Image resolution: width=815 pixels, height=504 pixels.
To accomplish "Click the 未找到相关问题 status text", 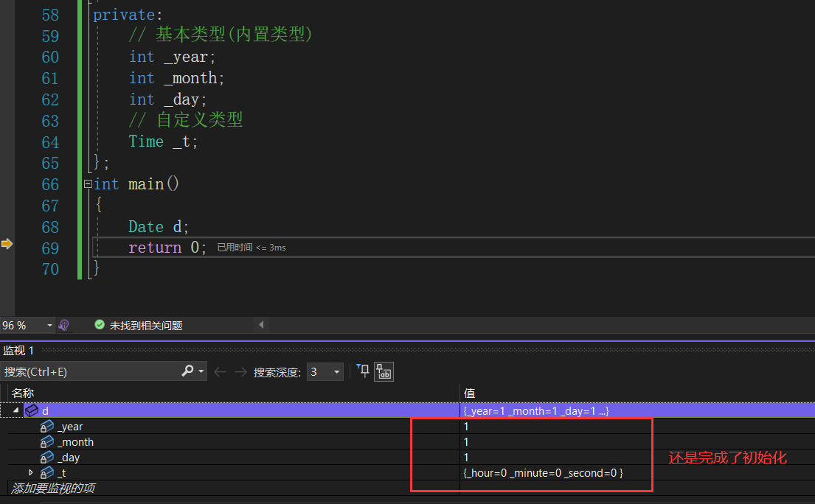I will click(146, 326).
